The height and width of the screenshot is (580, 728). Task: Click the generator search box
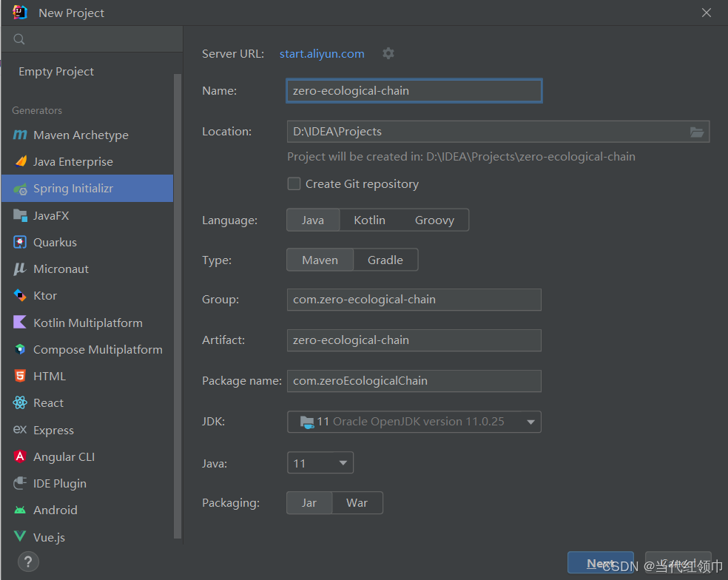click(x=92, y=39)
